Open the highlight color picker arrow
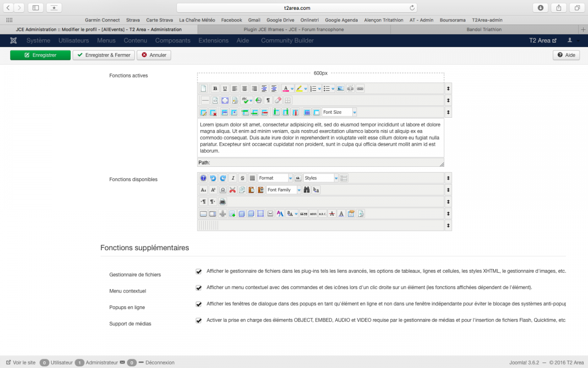Viewport: 588px width, 368px height. pos(306,88)
